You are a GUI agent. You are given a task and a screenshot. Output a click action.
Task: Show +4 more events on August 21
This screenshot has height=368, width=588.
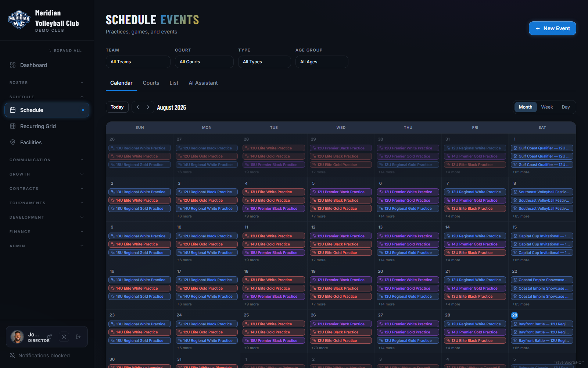coord(453,304)
